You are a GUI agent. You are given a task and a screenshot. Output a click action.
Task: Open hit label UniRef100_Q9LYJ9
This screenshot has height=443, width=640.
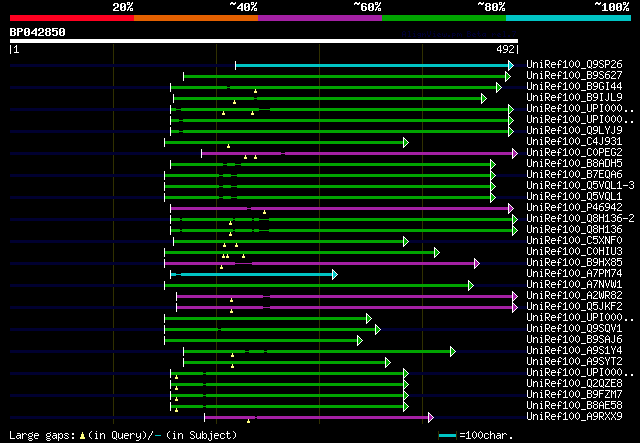[x=574, y=130]
